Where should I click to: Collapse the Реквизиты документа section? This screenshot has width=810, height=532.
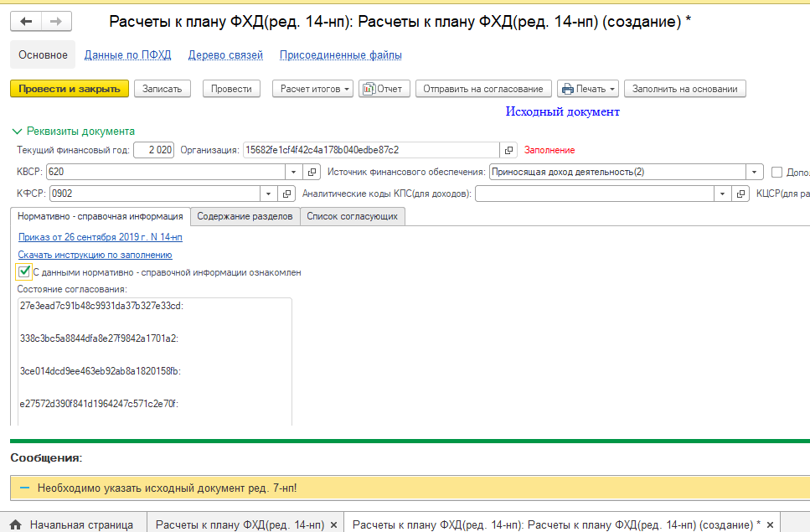(x=16, y=131)
